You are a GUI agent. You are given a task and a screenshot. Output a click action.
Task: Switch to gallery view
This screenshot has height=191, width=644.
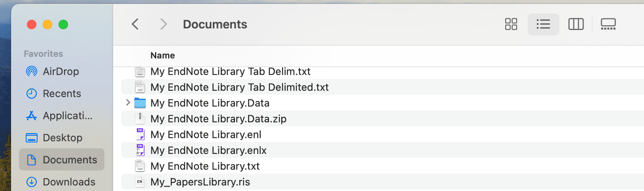(608, 24)
